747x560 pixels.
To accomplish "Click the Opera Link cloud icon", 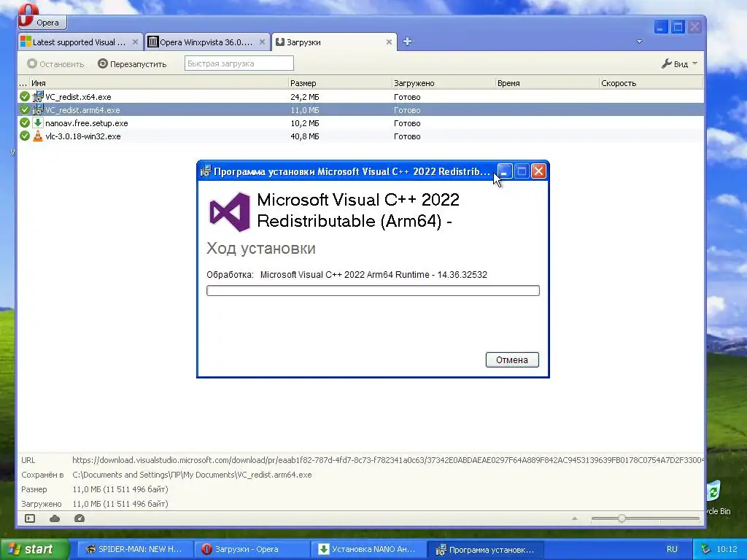I will point(55,518).
